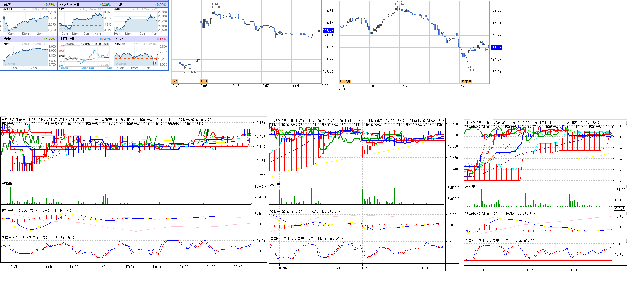Click the インド -0.14% change value
This screenshot has width=644, height=288.
(x=161, y=39)
